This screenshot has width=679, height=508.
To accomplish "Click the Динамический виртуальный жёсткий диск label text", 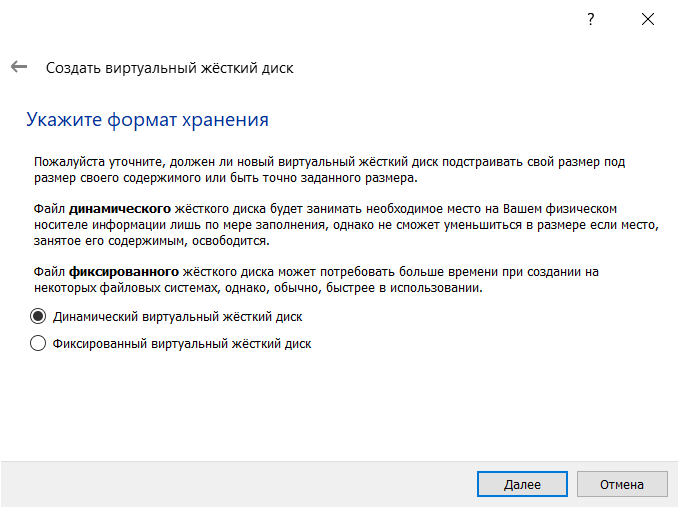I will click(x=178, y=317).
